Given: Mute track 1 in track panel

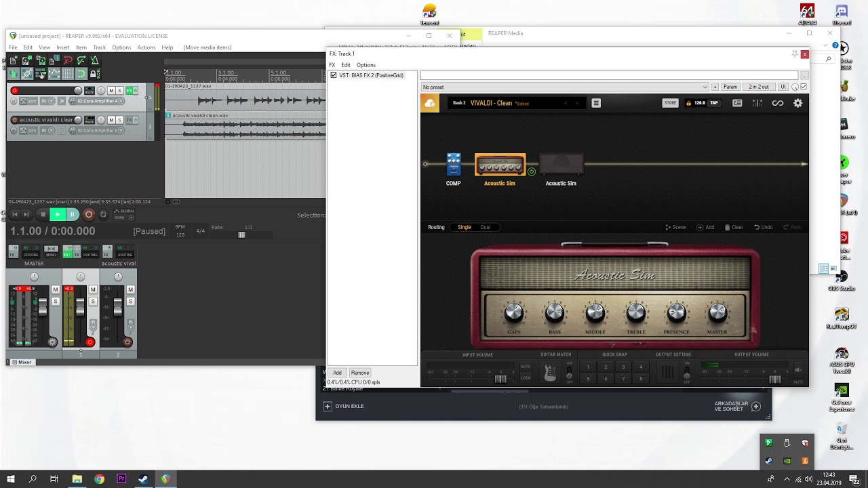Looking at the screenshot, I should (111, 91).
